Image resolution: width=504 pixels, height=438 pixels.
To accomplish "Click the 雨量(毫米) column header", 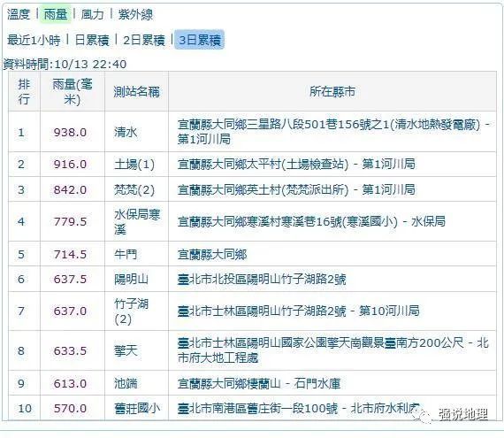I will 72,92.
